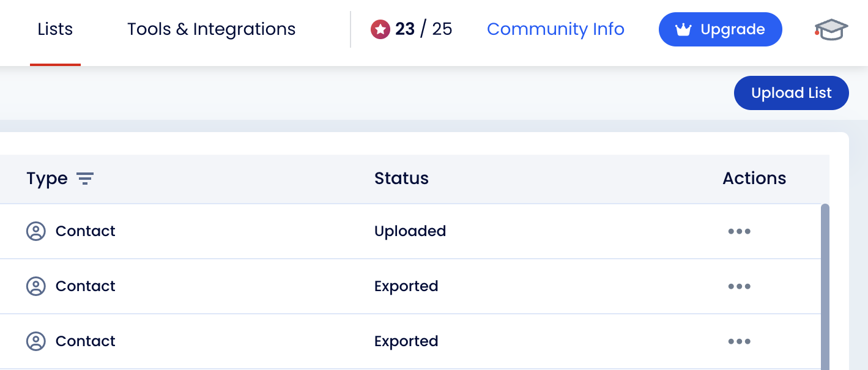
Task: Click the Status column header
Action: point(401,179)
